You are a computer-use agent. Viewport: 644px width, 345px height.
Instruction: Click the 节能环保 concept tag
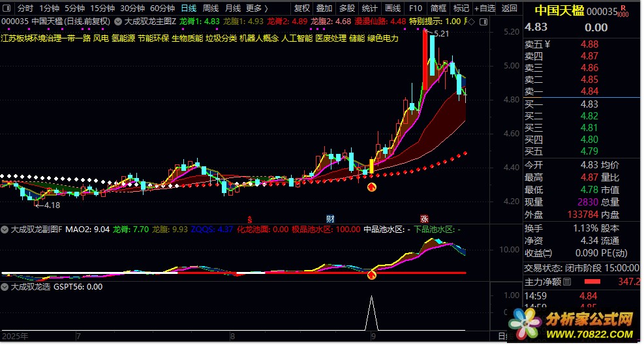153,38
